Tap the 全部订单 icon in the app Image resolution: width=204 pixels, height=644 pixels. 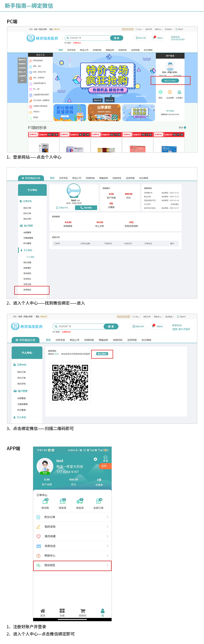coord(99,501)
